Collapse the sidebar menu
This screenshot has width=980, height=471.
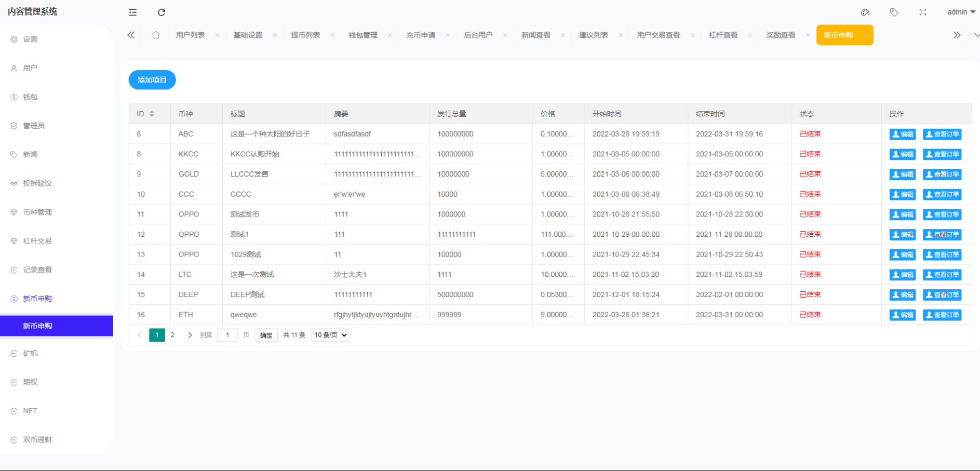[x=132, y=12]
